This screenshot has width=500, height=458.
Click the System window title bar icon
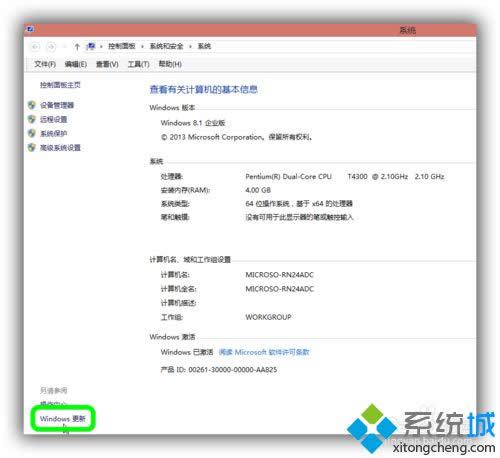(x=30, y=29)
